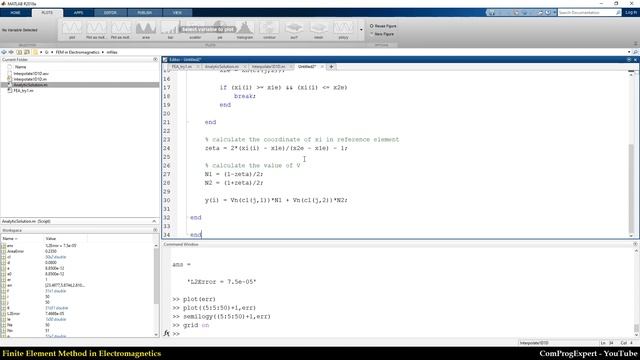
Task: Click the first 'Plot as mult...' icon
Action: (x=96, y=30)
